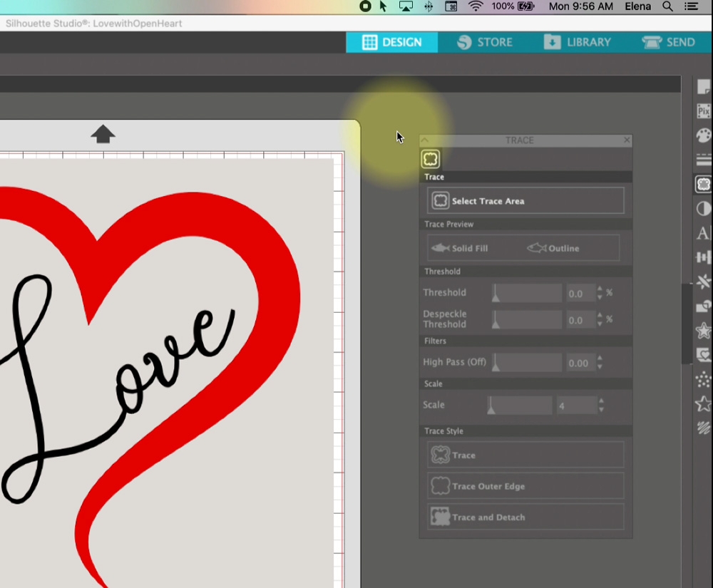Click the Scale slider
The image size is (713, 588).
click(x=520, y=405)
